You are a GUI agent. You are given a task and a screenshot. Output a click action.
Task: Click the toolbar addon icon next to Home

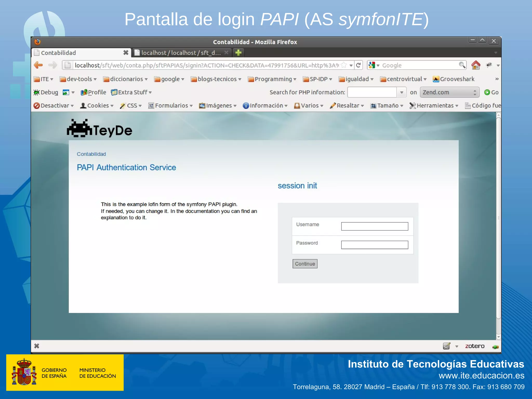[x=489, y=65]
